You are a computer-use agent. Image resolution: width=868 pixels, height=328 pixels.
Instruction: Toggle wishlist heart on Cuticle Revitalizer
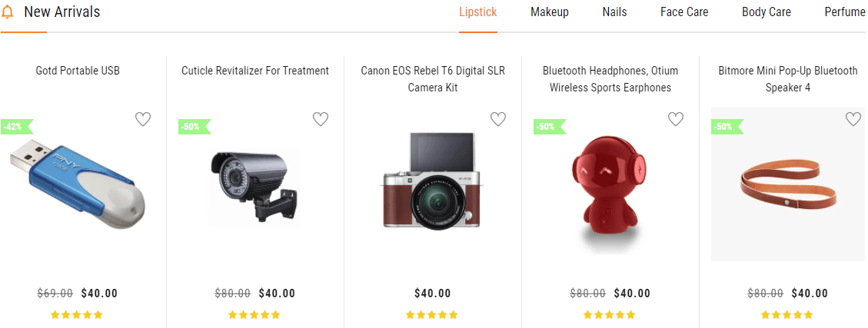click(x=321, y=119)
